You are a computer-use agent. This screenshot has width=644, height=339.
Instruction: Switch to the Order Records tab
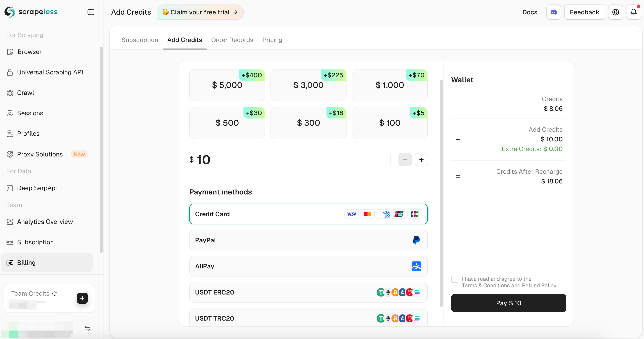[x=232, y=40]
